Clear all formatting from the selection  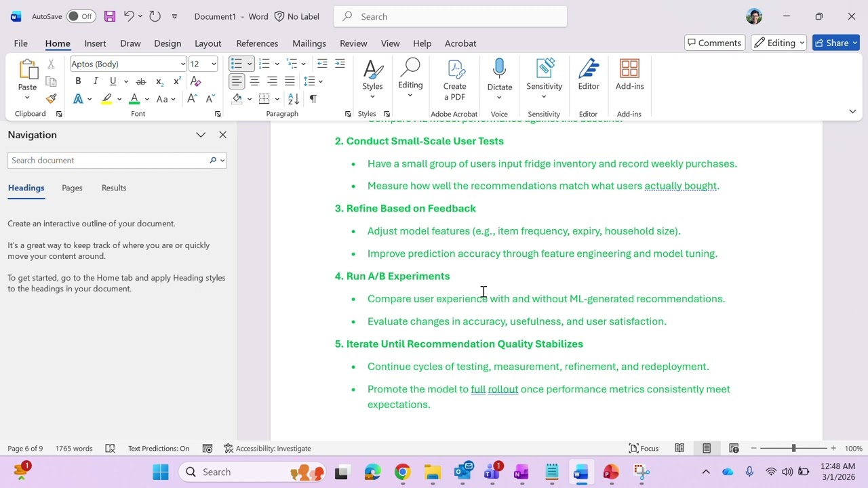click(x=195, y=81)
